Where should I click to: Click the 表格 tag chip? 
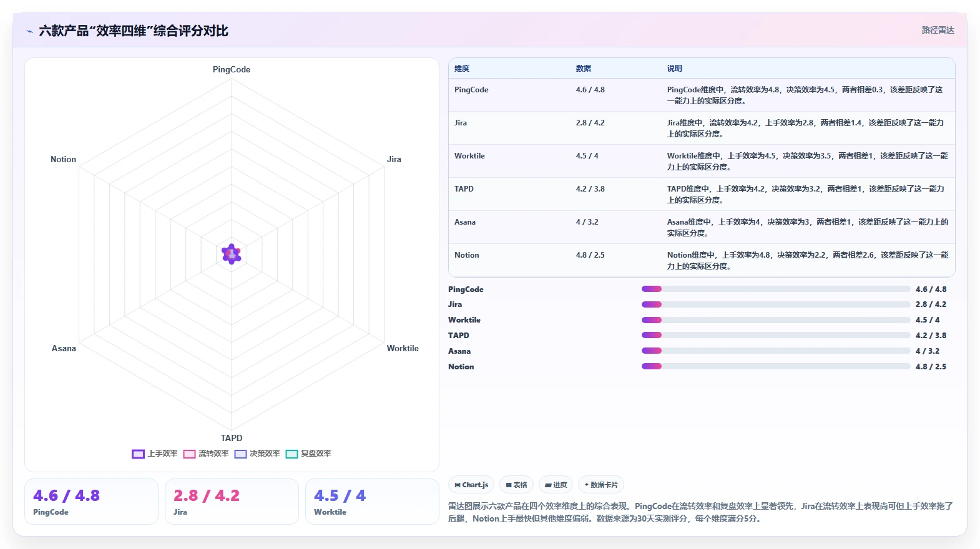(516, 485)
